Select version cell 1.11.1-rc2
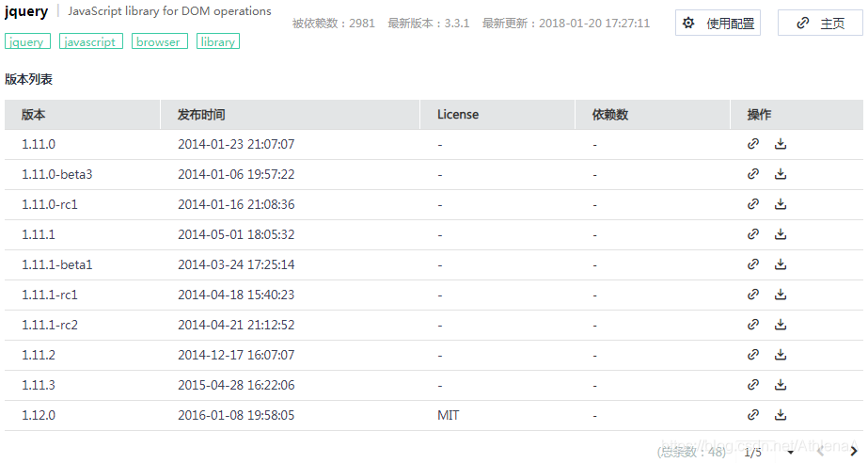 (50, 325)
